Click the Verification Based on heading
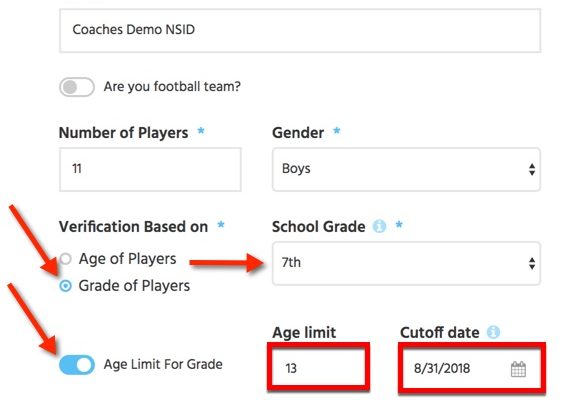Image resolution: width=585 pixels, height=400 pixels. (x=133, y=226)
